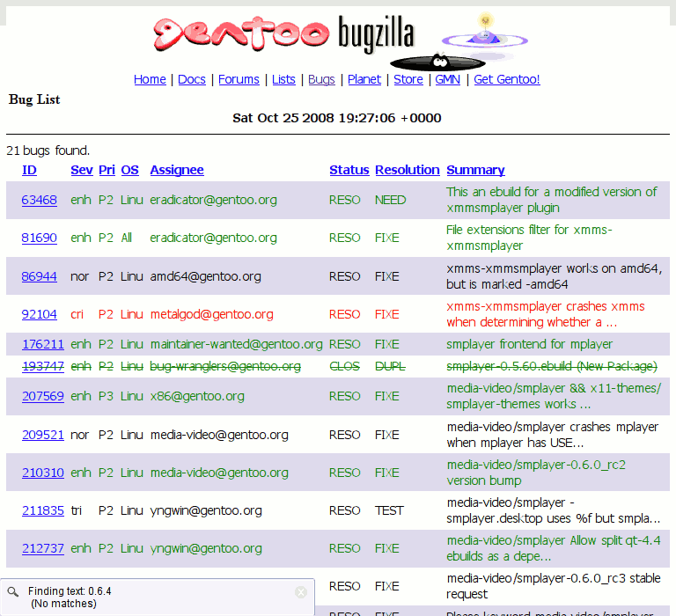Open the Bugs navigation link

point(321,79)
